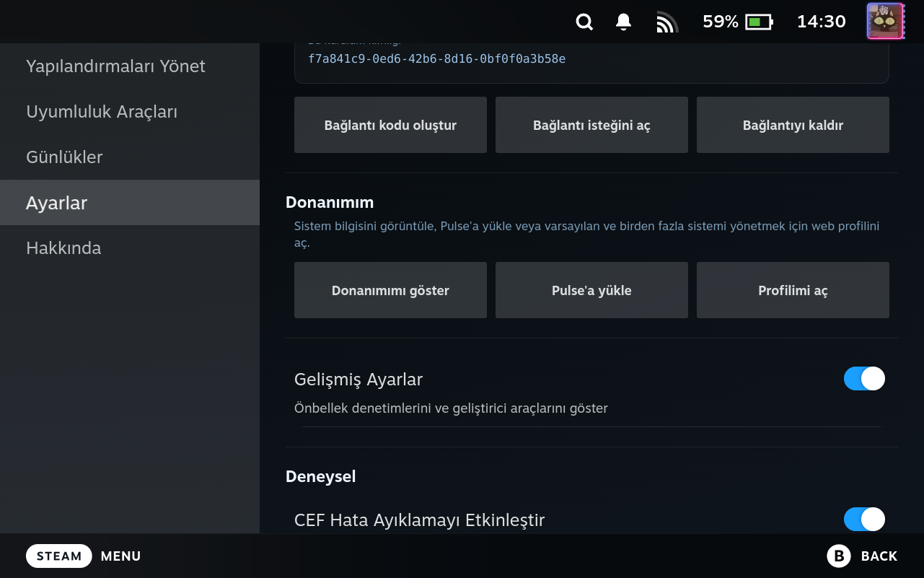Open Yapılandırmaları Yönet in sidebar

(x=130, y=66)
